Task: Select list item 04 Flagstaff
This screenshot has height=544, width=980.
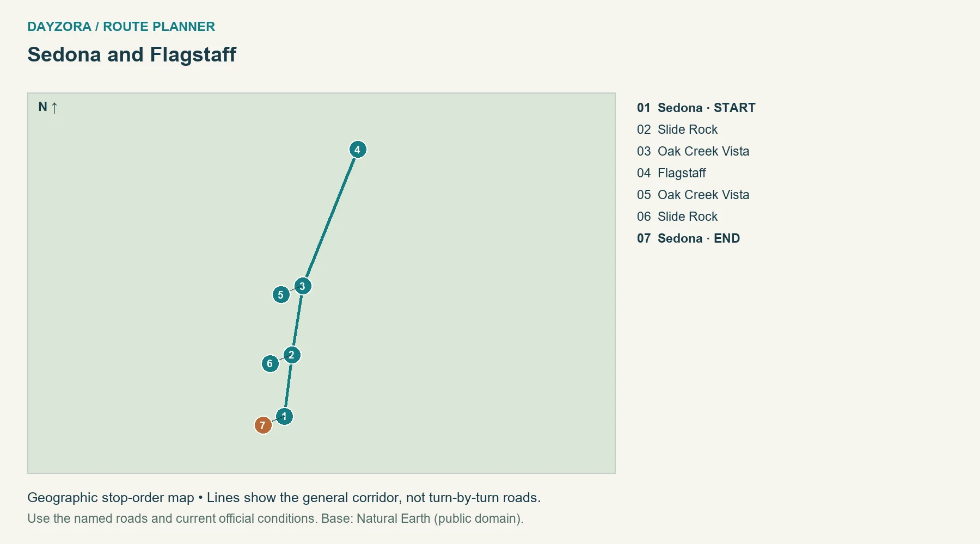Action: [x=671, y=173]
